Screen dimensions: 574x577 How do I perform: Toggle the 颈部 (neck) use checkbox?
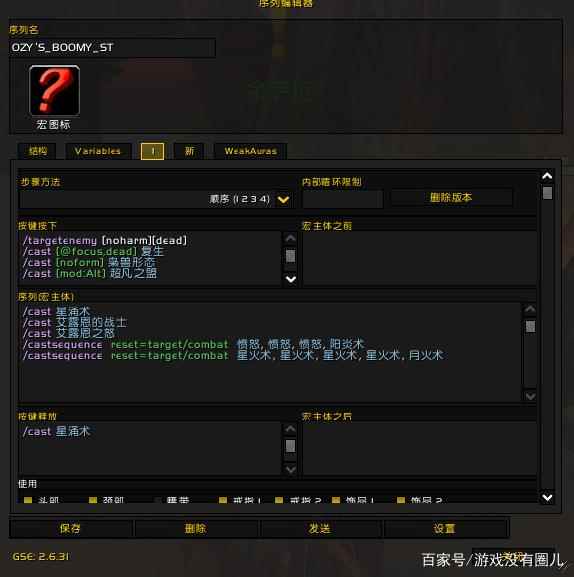pyautogui.click(x=93, y=500)
